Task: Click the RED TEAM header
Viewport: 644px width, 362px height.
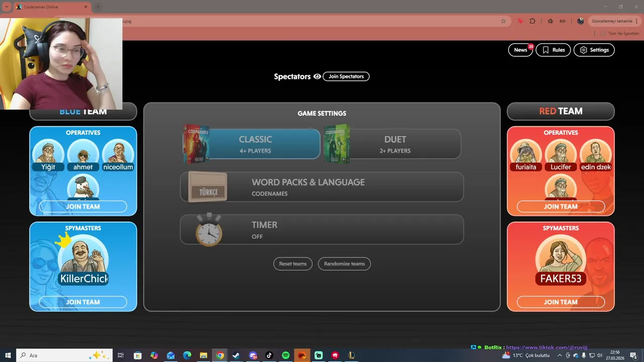Action: tap(560, 111)
